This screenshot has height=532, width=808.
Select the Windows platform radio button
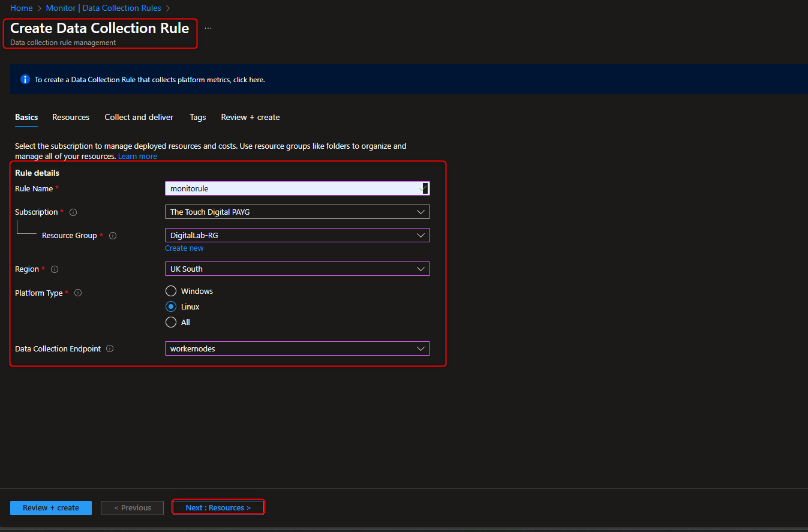click(171, 291)
